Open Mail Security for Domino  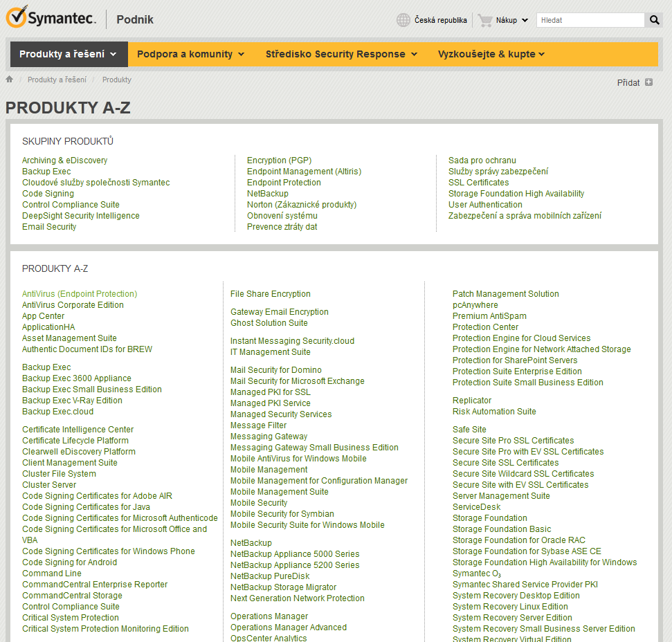[276, 370]
